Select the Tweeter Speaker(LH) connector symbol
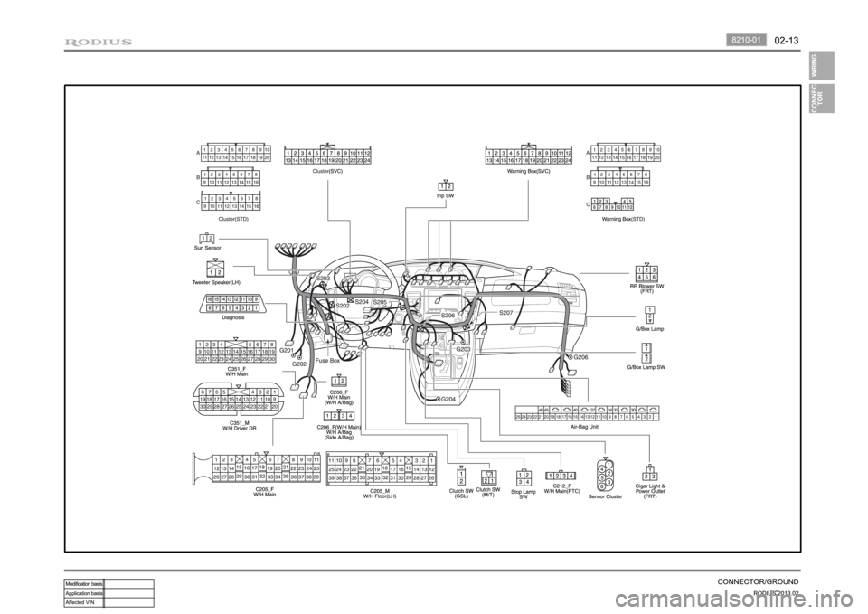 pyautogui.click(x=214, y=268)
